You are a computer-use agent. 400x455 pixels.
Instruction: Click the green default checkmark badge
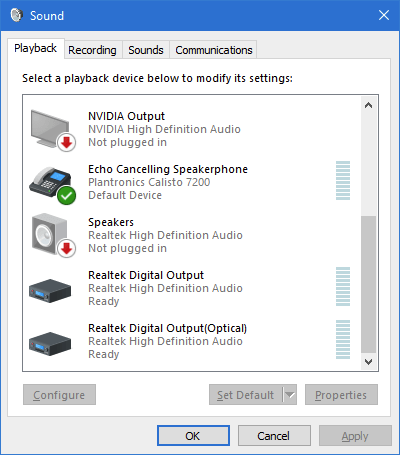tap(66, 195)
